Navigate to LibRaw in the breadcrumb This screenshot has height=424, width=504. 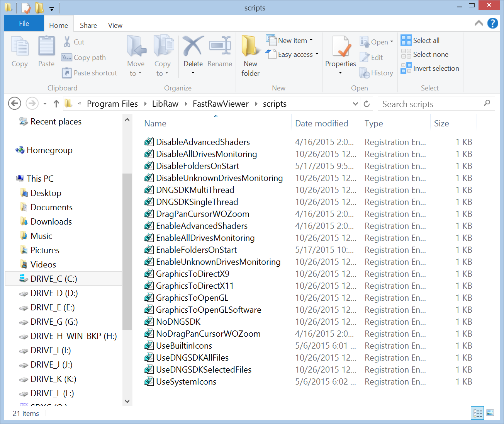pyautogui.click(x=165, y=104)
